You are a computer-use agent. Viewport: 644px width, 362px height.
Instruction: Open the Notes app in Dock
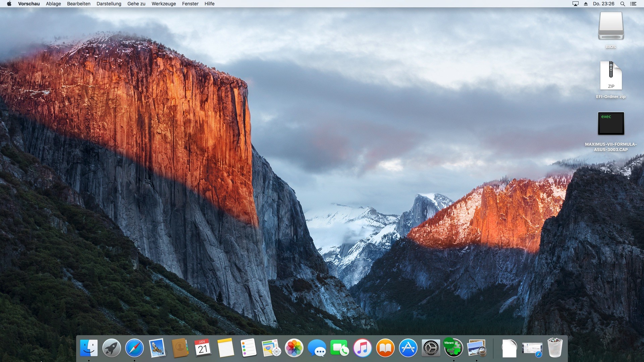225,348
